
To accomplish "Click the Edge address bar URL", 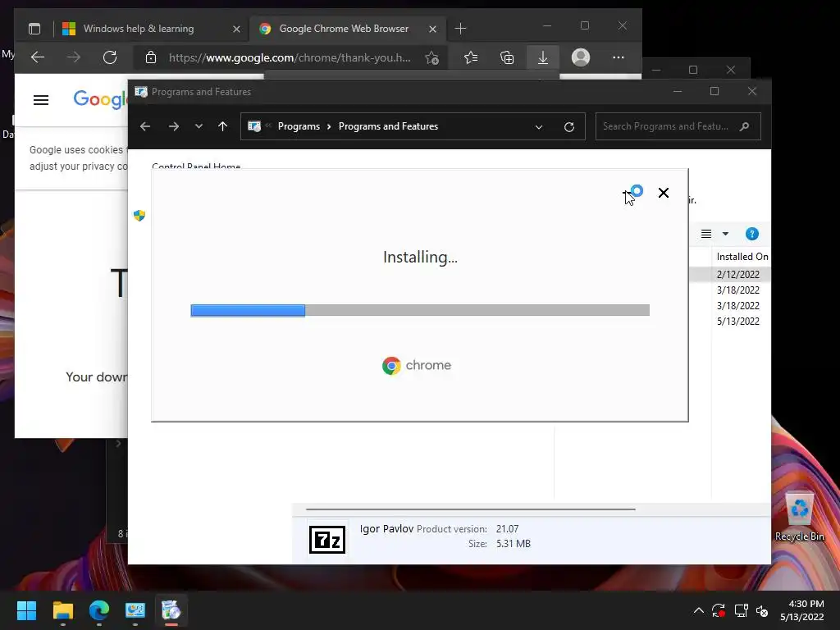I will (290, 58).
